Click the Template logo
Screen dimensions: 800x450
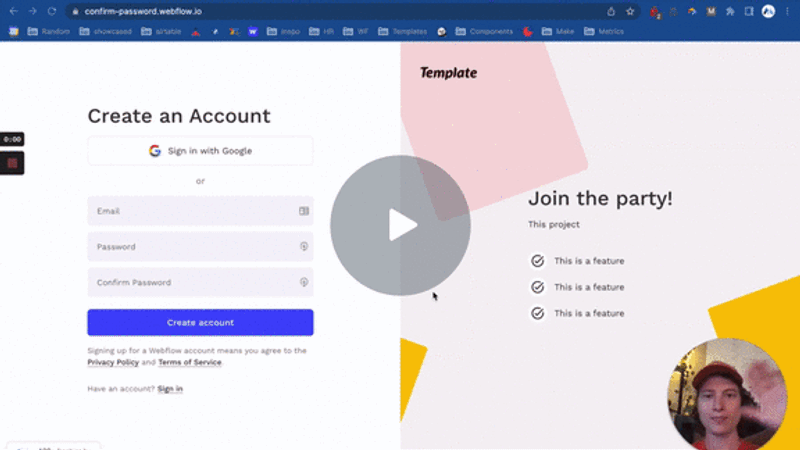pos(448,73)
